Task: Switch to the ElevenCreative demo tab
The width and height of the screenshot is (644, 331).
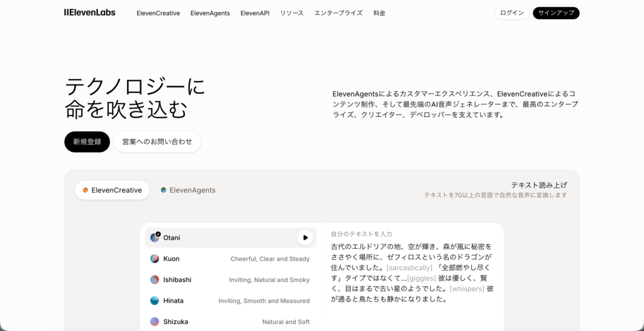Action: [x=113, y=190]
